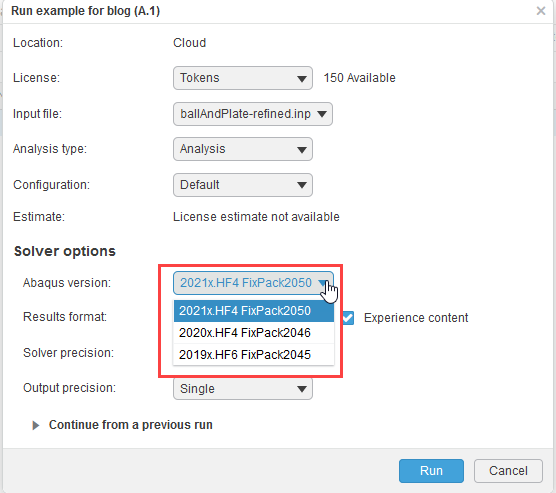Close the Run example dialog

pos(541,11)
